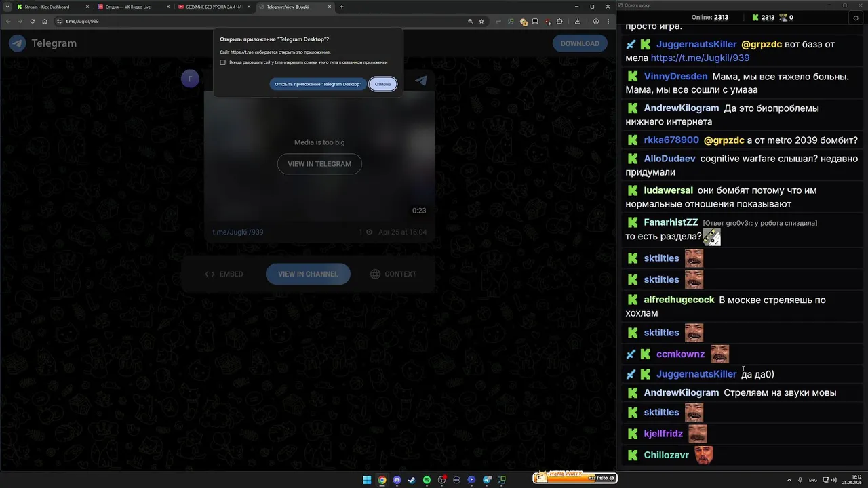Image resolution: width=868 pixels, height=488 pixels.
Task: Open Spotify from the taskbar
Action: 427,480
